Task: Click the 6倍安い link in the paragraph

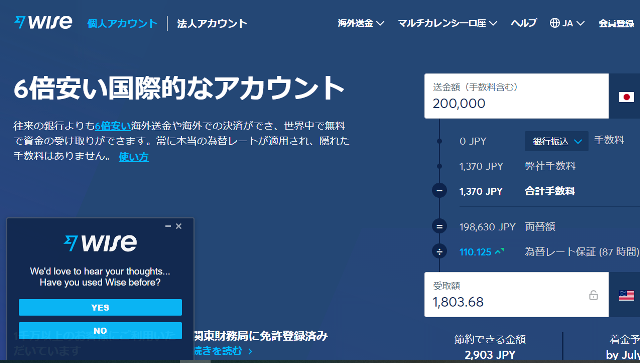Action: tap(113, 126)
